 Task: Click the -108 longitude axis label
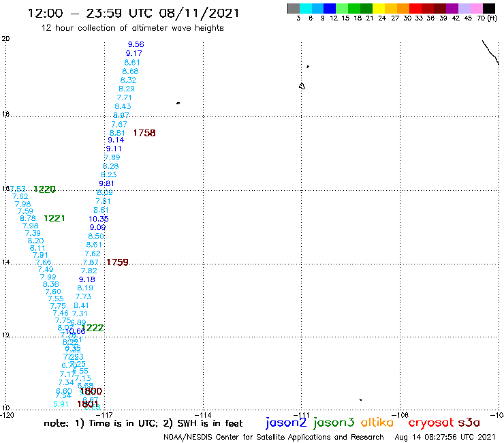(x=400, y=415)
